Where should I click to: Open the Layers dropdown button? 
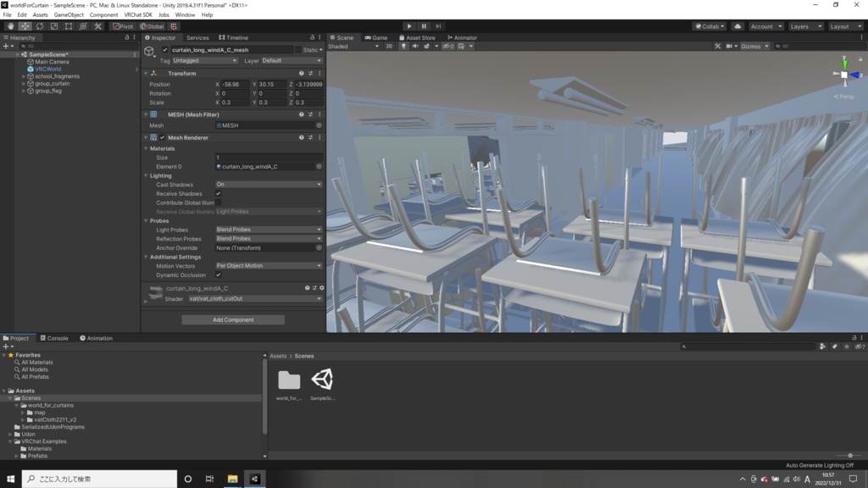(805, 26)
